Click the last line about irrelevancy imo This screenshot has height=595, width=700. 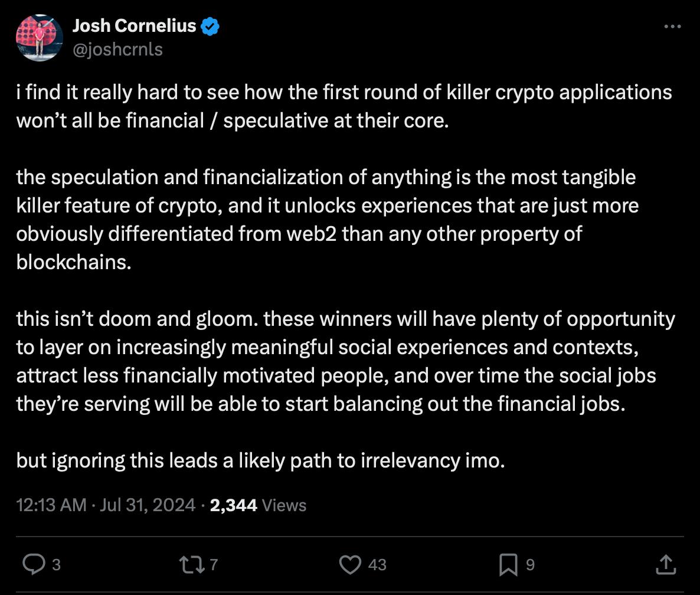(x=260, y=460)
